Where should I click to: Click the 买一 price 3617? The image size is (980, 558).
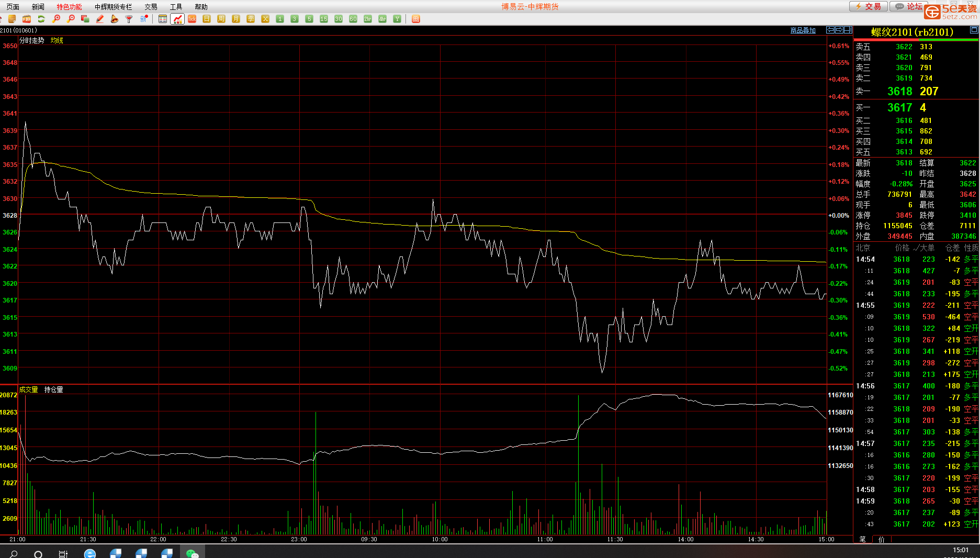(899, 107)
